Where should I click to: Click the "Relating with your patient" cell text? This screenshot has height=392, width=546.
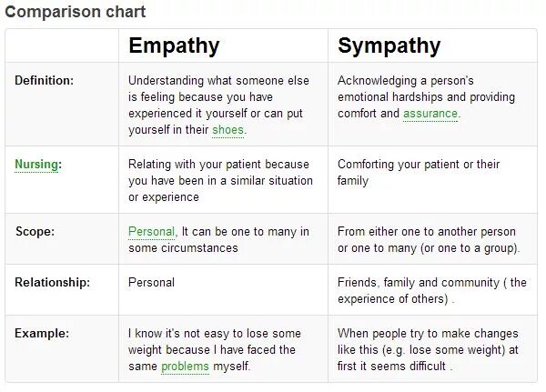218,165
